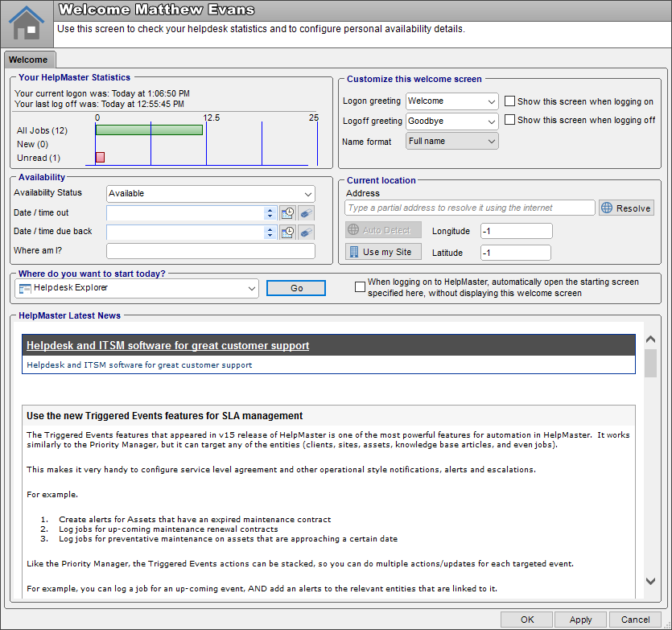Click the 'Helpdesk and ITSM software' blue subtitle text
Viewport: 672px width, 630px height.
click(x=139, y=364)
